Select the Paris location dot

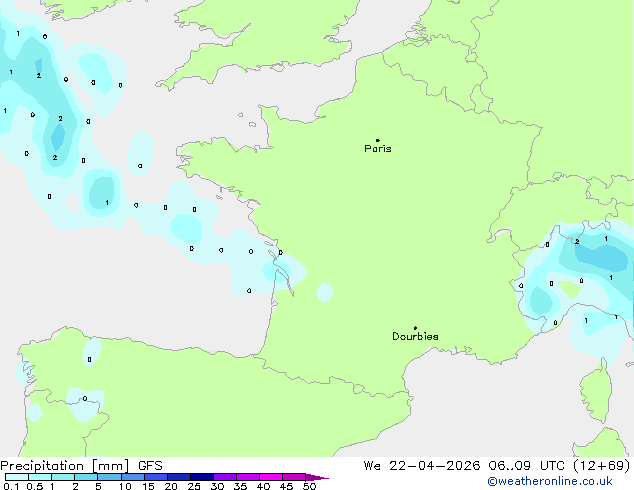click(x=378, y=140)
